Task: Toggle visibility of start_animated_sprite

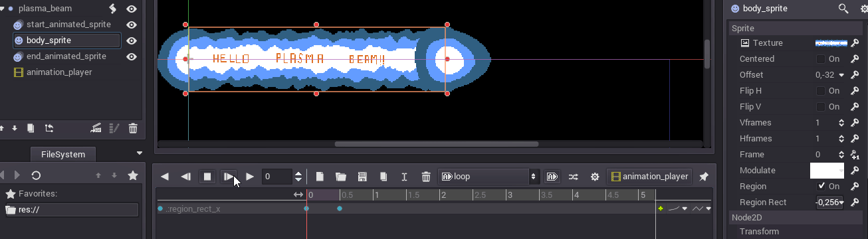Action: pos(132,25)
